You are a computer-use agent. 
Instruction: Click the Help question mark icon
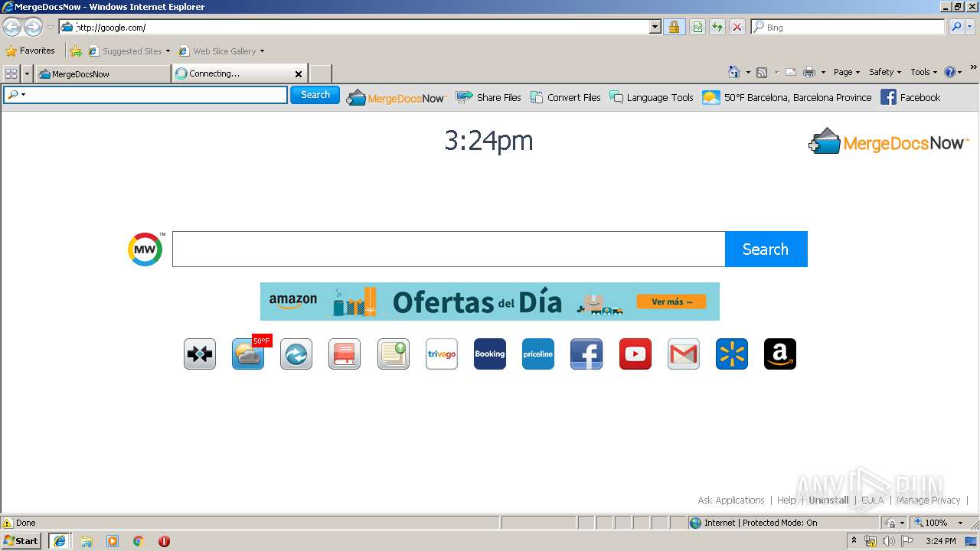point(950,72)
